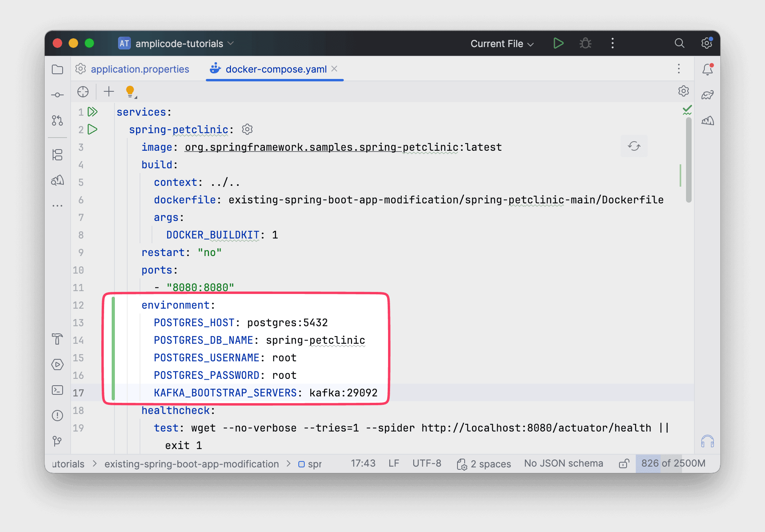Click the Debug bug icon
The width and height of the screenshot is (765, 532).
click(x=586, y=43)
